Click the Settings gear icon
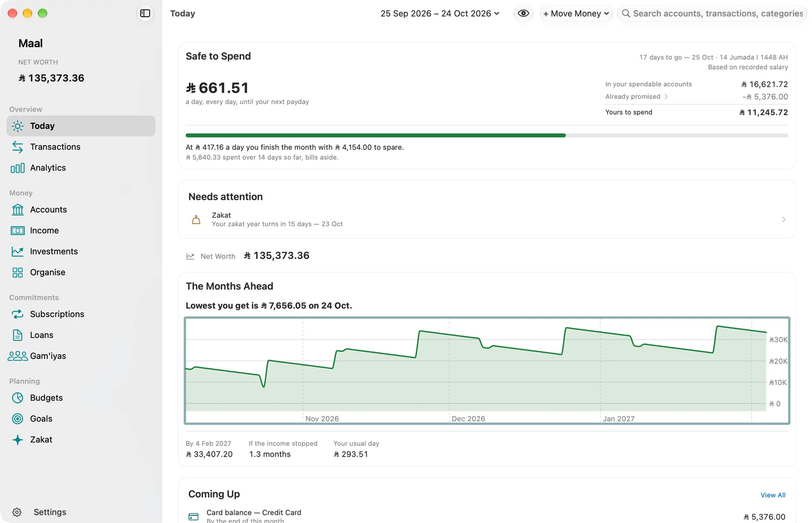The image size is (812, 523). 17,512
